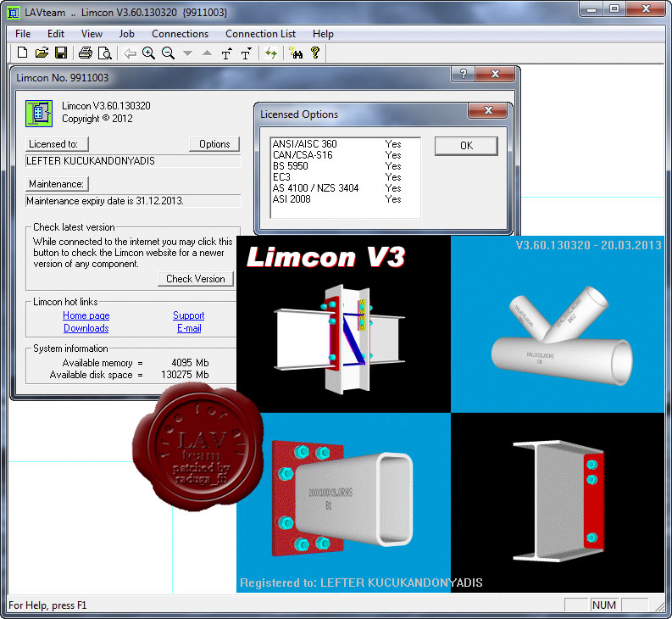Click 'For Help, press F1' status text

point(47,605)
